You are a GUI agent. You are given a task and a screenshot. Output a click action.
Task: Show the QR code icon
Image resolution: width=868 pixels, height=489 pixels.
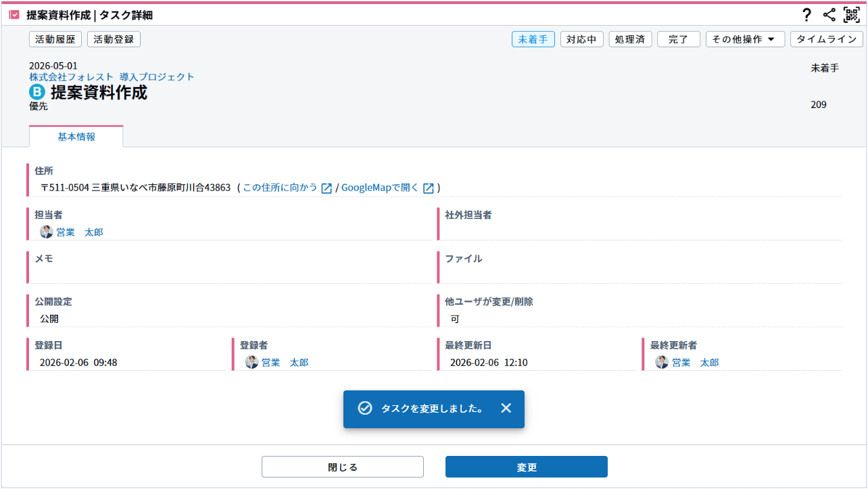tap(851, 15)
